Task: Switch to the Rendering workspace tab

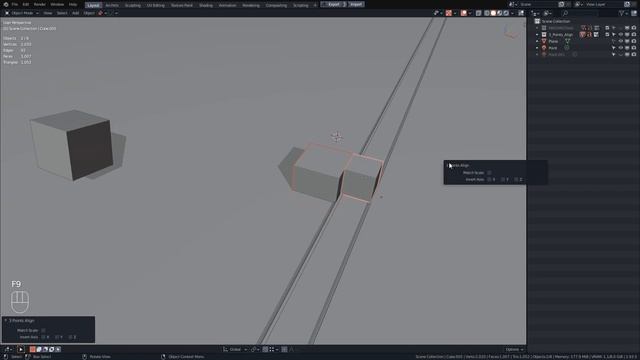Action: click(251, 5)
